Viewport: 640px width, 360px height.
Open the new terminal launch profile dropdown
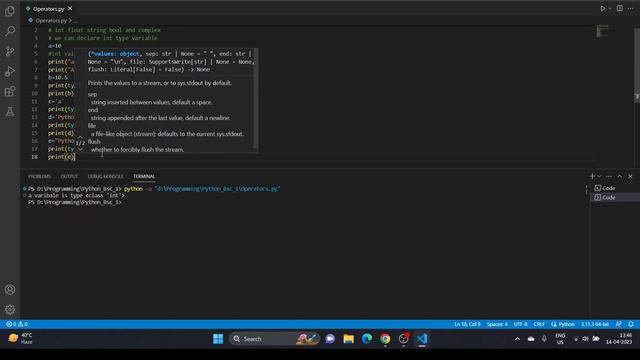coord(599,176)
